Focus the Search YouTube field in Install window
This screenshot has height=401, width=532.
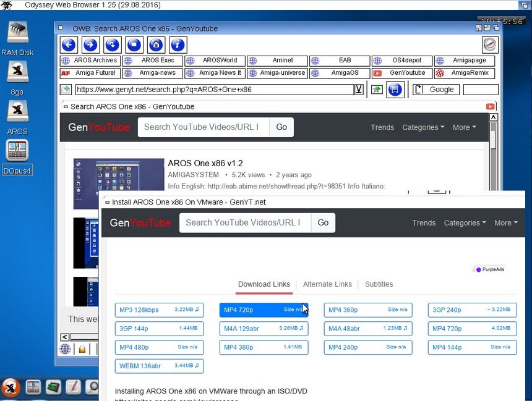pos(245,222)
